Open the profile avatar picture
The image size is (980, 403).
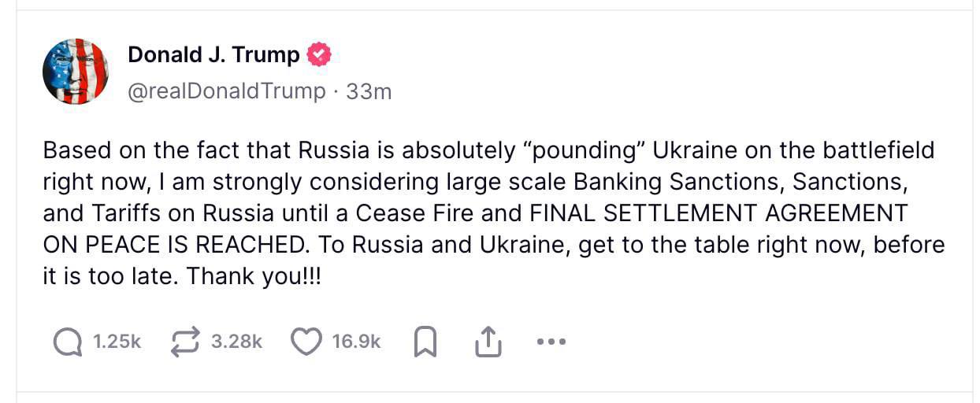[x=75, y=71]
